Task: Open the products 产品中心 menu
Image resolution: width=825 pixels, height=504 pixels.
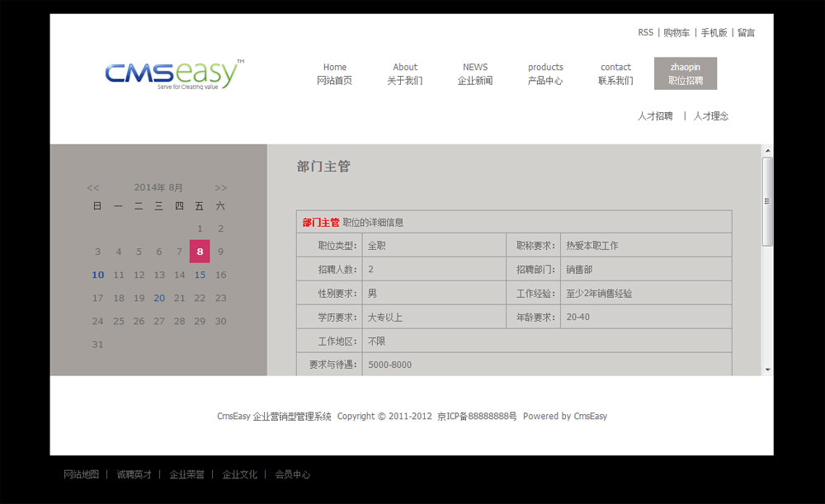Action: coord(545,73)
